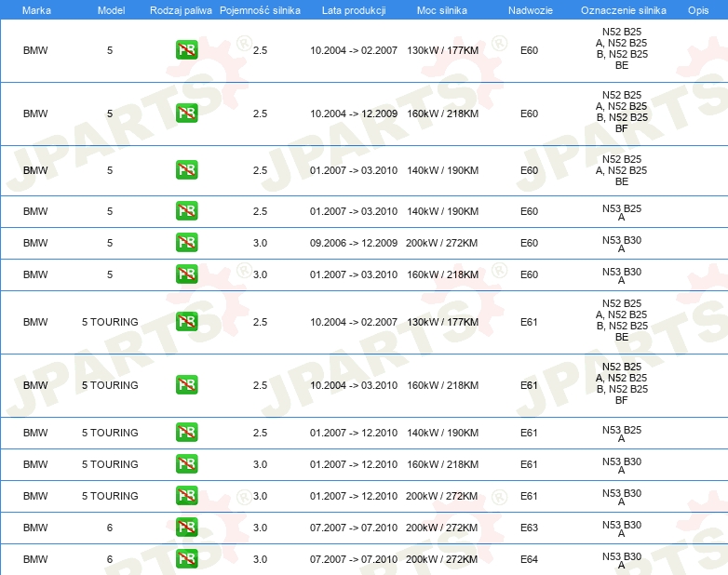
Task: Click 160kW / 218KM in the E60 3.0 row
Action: tap(442, 274)
